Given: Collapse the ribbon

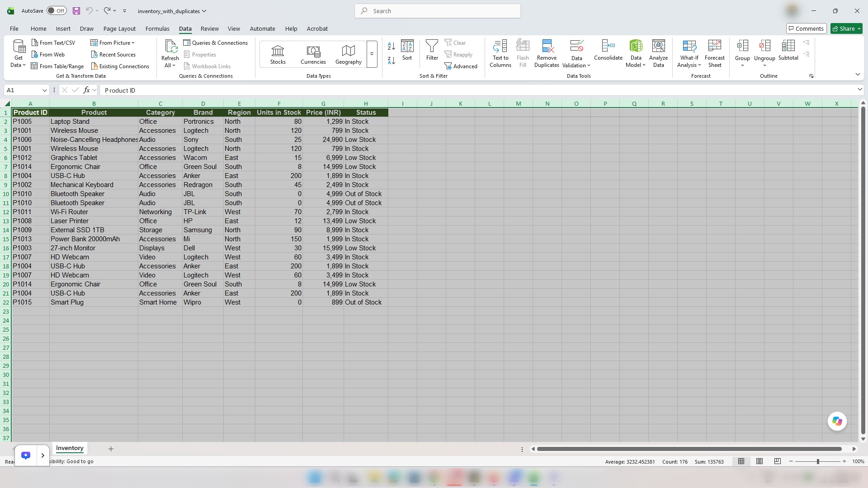Looking at the screenshot, I should tap(858, 75).
